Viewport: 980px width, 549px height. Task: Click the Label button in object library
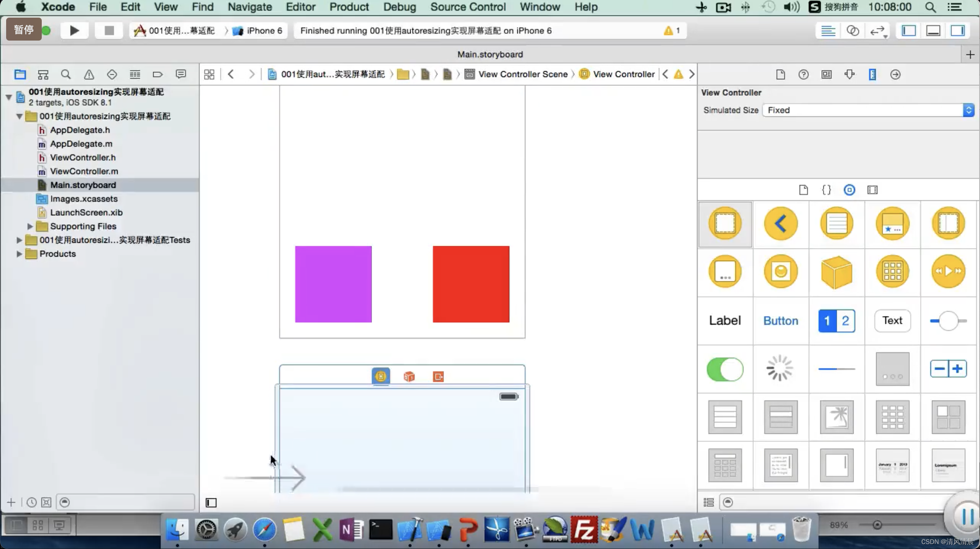[x=725, y=320]
